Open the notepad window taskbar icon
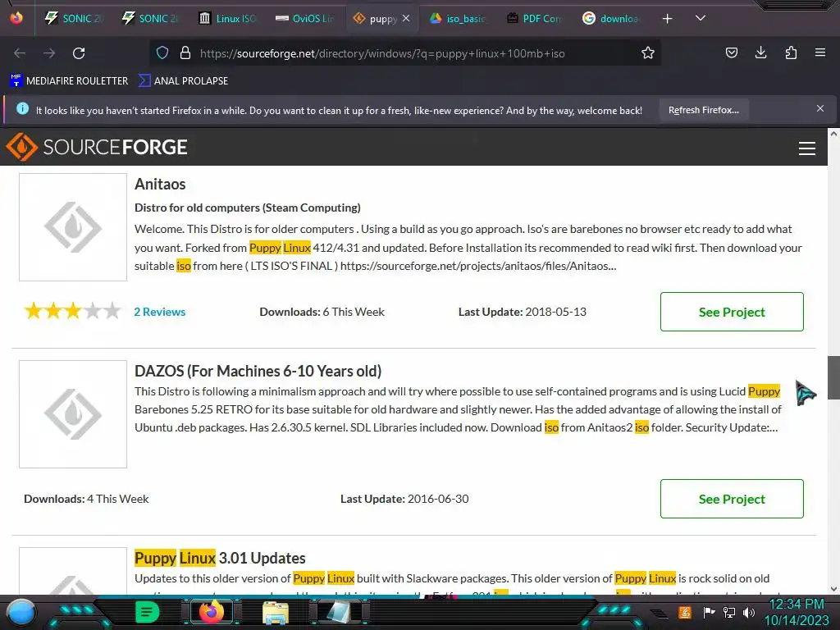This screenshot has width=840, height=630. pyautogui.click(x=339, y=613)
